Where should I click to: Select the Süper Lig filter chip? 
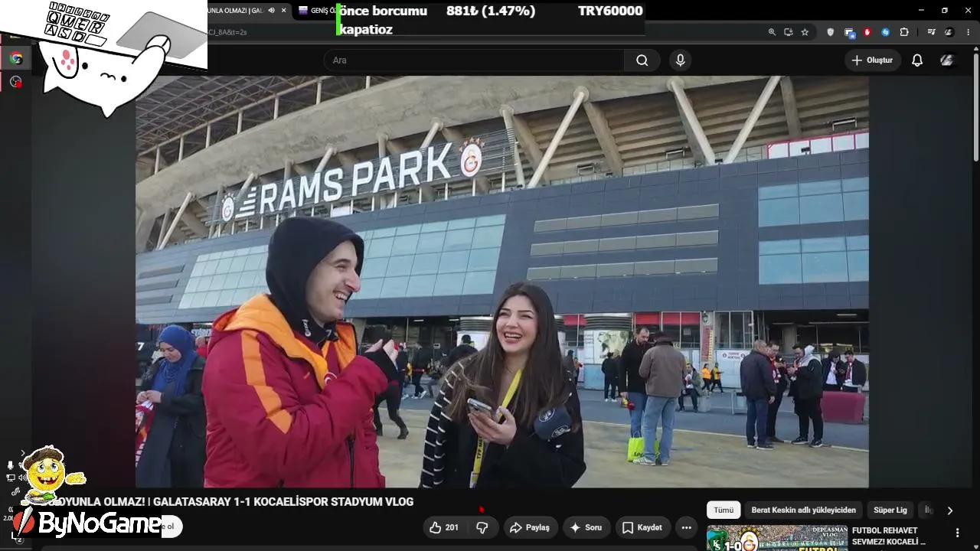pyautogui.click(x=890, y=510)
